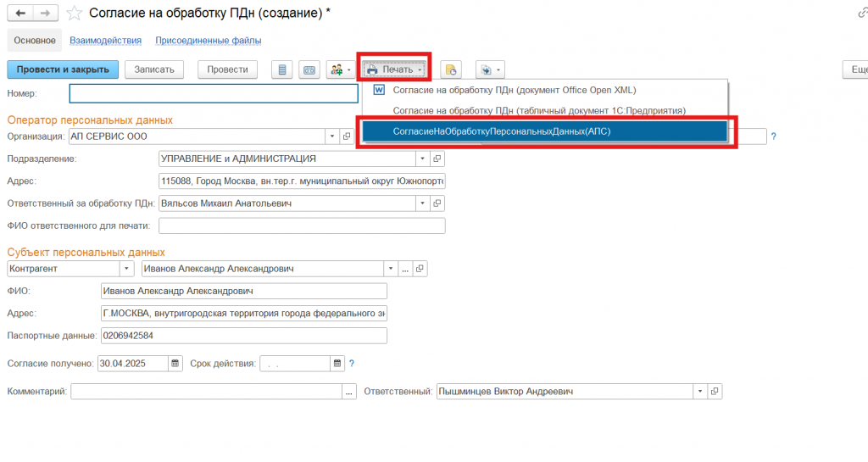The image size is (868, 462).
Task: Click open-form icon next to Подразделение field
Action: click(x=437, y=159)
